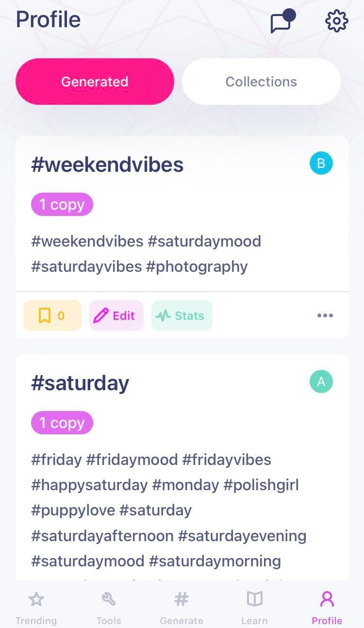Click the 1 copy badge on #weekendvibes

click(62, 204)
